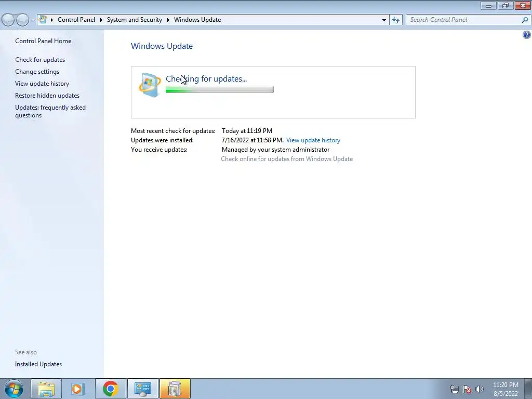This screenshot has width=532, height=399.
Task: Open Installed Updates under See also
Action: [38, 364]
